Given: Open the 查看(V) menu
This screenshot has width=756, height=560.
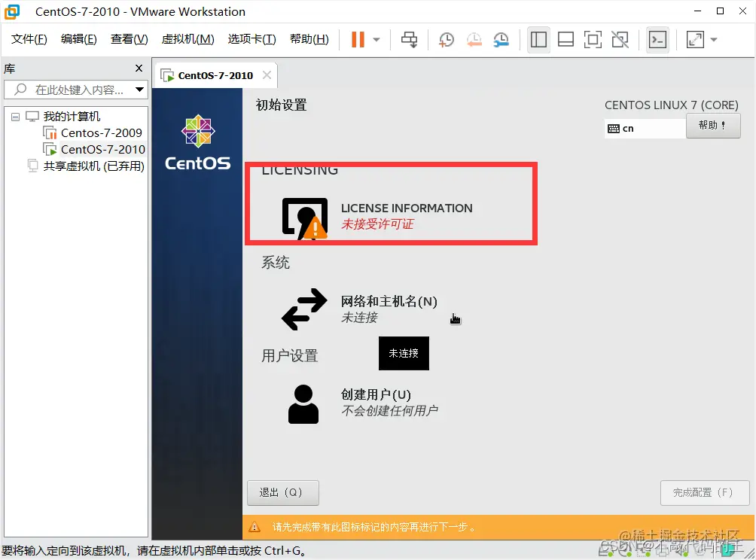Looking at the screenshot, I should [x=130, y=39].
